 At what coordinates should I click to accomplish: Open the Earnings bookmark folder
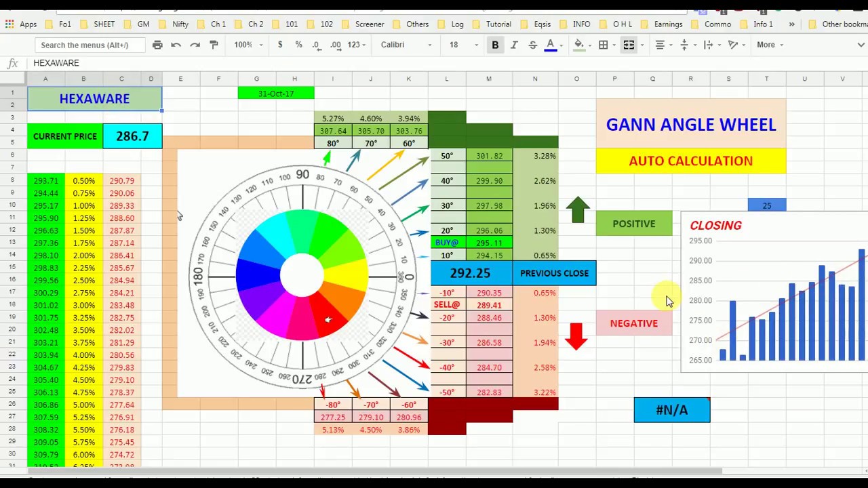[x=661, y=24]
